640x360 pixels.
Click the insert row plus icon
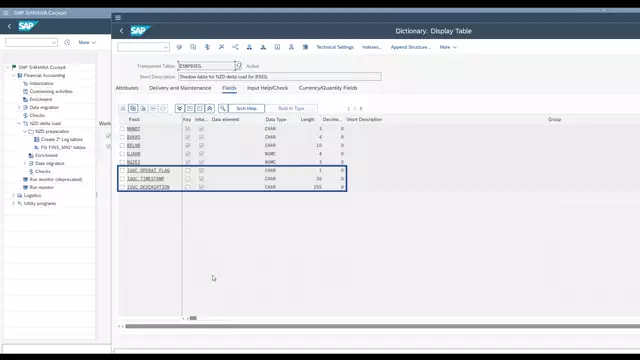point(153,109)
